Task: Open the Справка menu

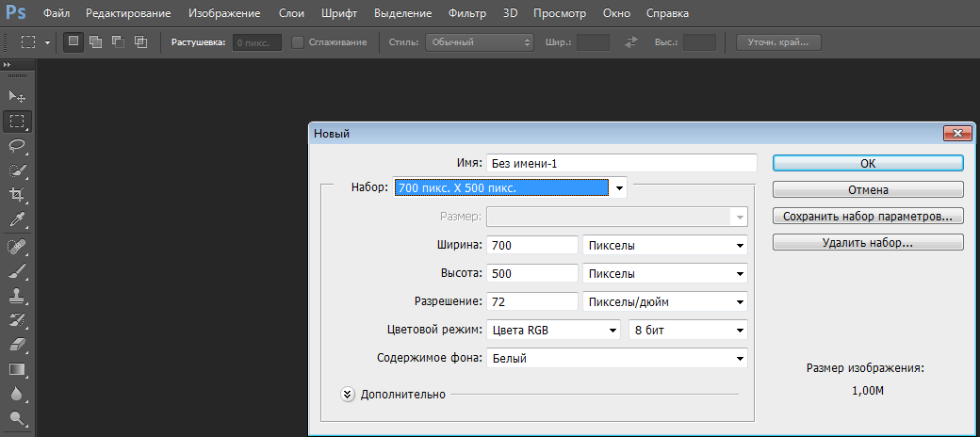Action: point(667,13)
